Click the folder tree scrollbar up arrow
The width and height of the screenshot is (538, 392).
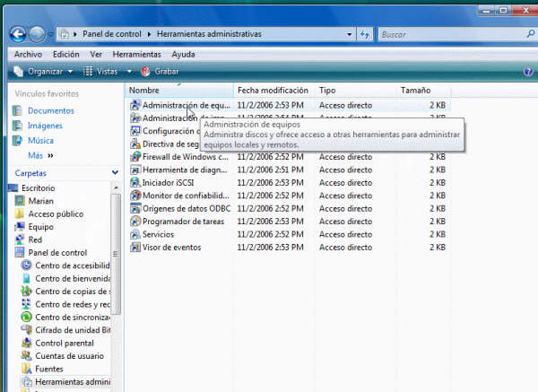coord(116,187)
